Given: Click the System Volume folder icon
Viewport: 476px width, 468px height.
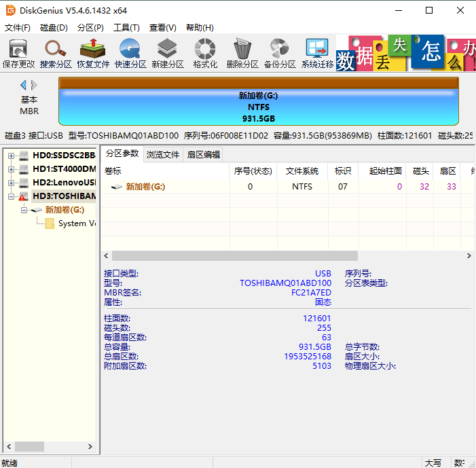Looking at the screenshot, I should [x=50, y=223].
